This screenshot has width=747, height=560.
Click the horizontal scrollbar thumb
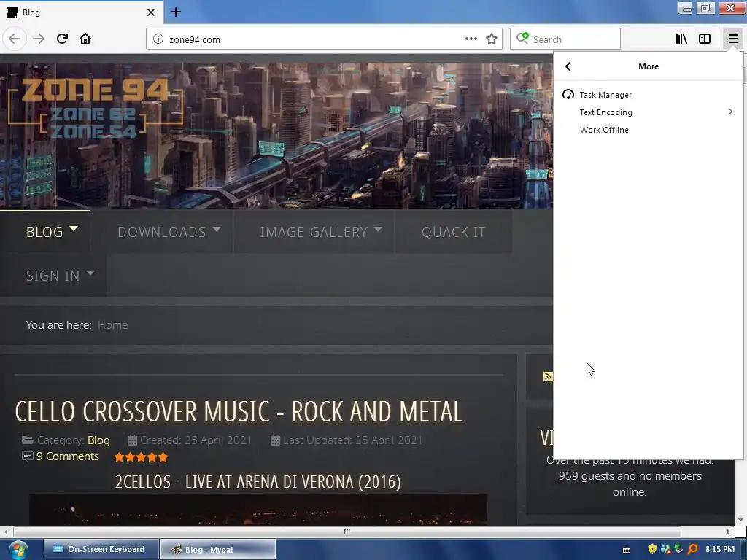point(347,532)
